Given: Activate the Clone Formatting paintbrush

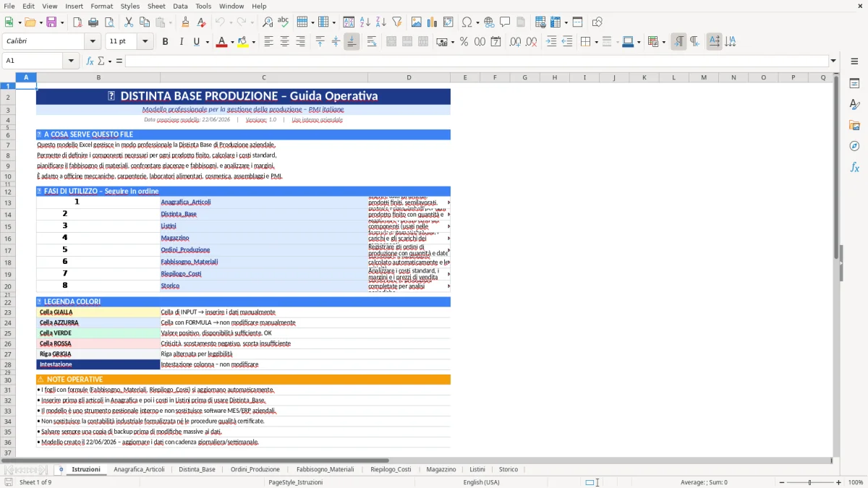Looking at the screenshot, I should (185, 22).
